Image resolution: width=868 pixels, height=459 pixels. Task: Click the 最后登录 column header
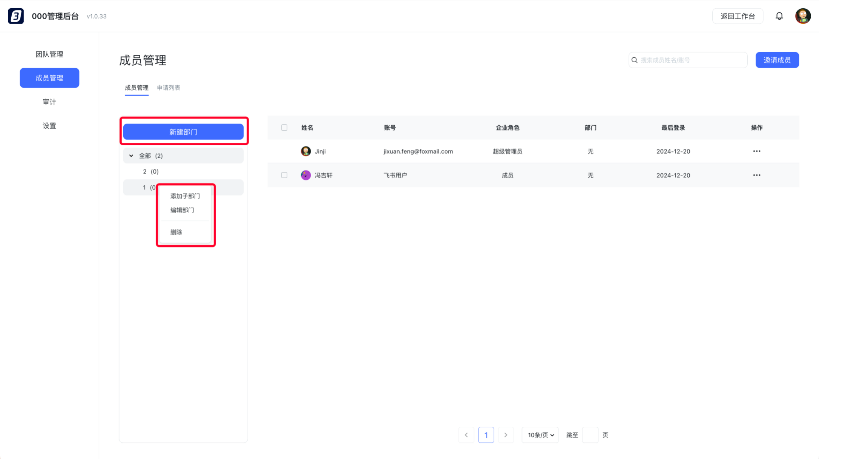click(673, 128)
